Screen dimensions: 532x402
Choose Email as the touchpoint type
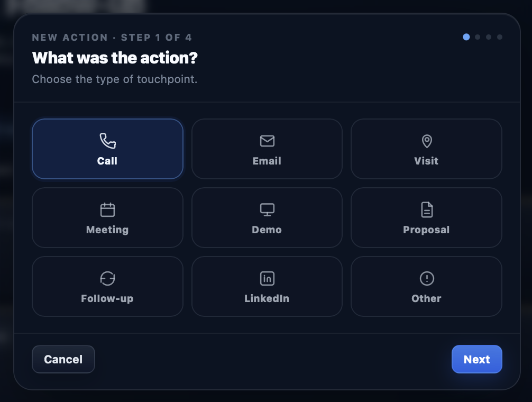pyautogui.click(x=267, y=149)
